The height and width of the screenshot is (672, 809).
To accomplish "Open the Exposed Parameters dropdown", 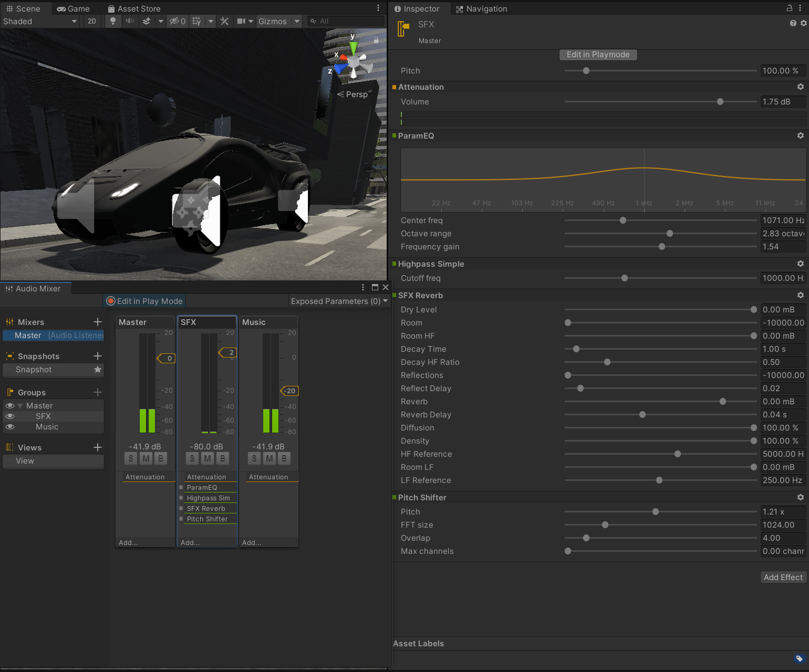I will pyautogui.click(x=339, y=301).
